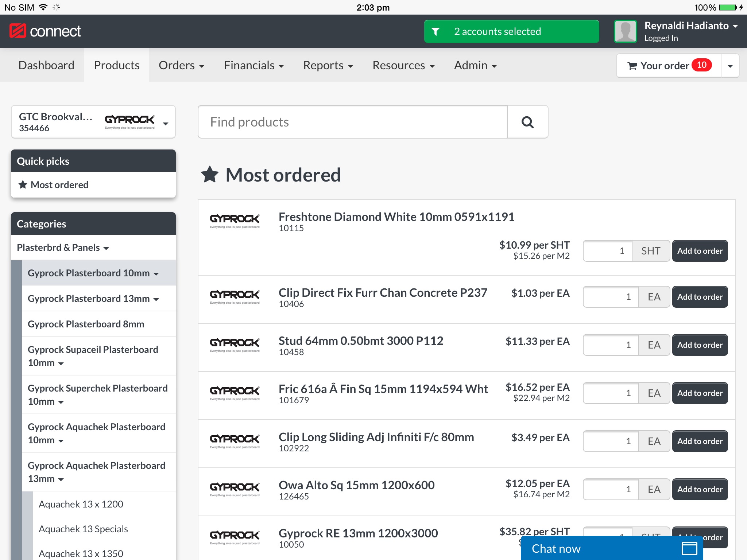The height and width of the screenshot is (560, 747).
Task: Open Gyprock Plasterboard 8mm category
Action: [x=99, y=324]
